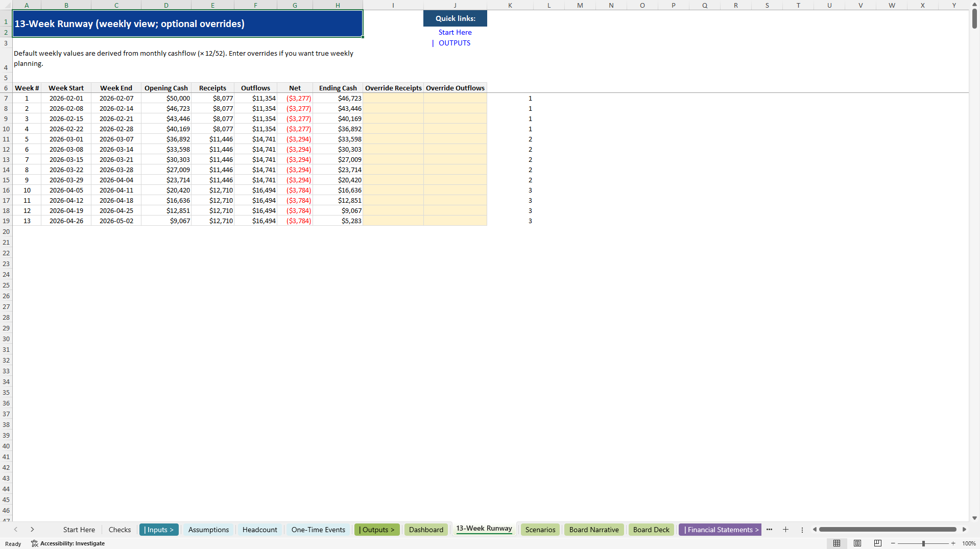The image size is (980, 549).
Task: Click the Ready status bar indicator
Action: [x=13, y=544]
